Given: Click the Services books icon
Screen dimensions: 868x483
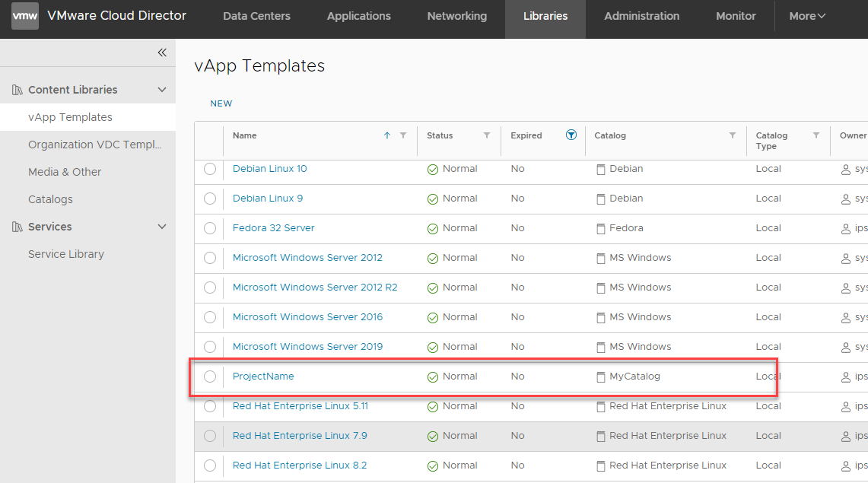Looking at the screenshot, I should click(17, 227).
